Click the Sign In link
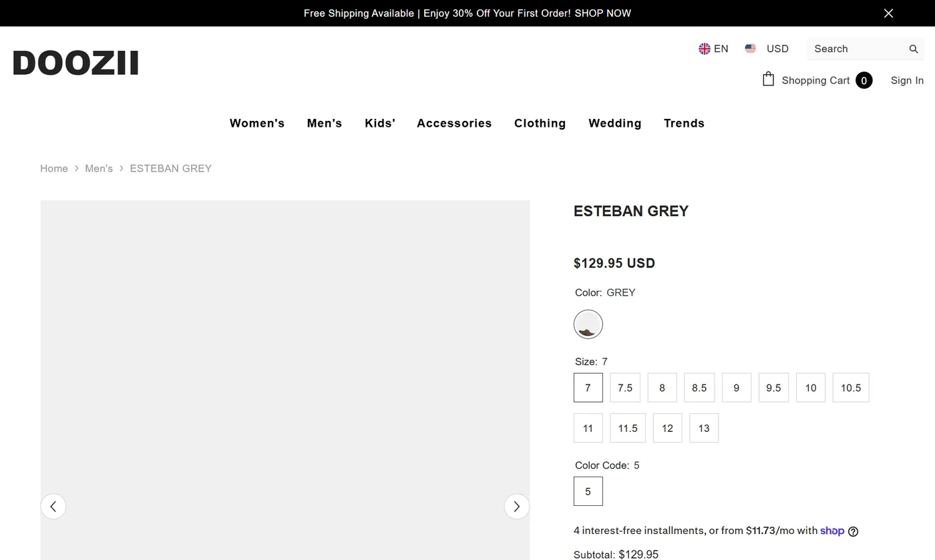 [907, 80]
